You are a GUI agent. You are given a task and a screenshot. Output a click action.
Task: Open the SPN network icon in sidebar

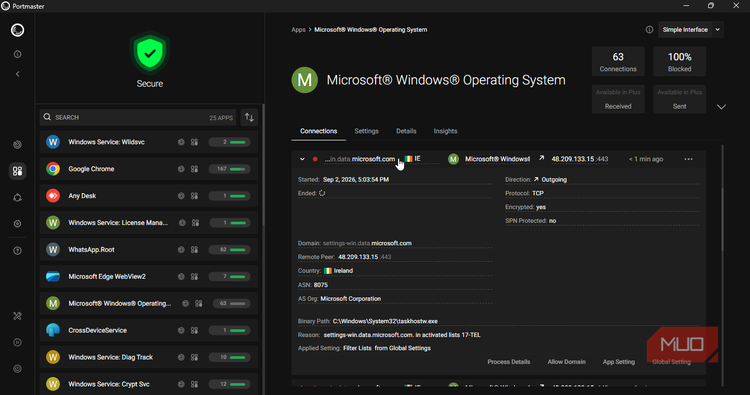click(17, 198)
